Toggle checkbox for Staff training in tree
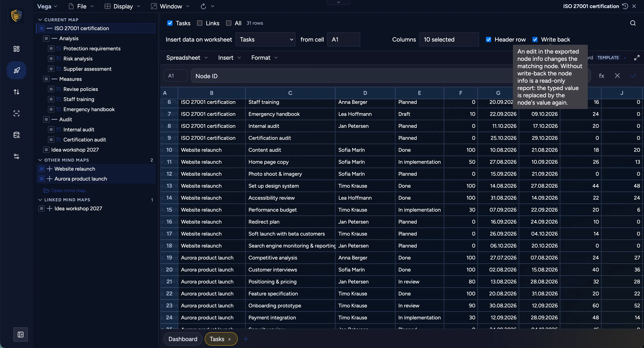Screen dimensions: 644x348 click(x=51, y=99)
